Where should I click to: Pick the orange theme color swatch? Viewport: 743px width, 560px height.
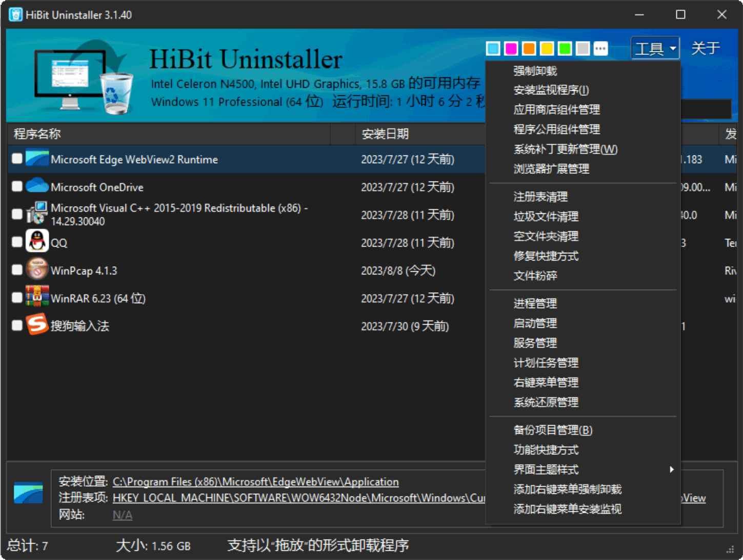[529, 49]
